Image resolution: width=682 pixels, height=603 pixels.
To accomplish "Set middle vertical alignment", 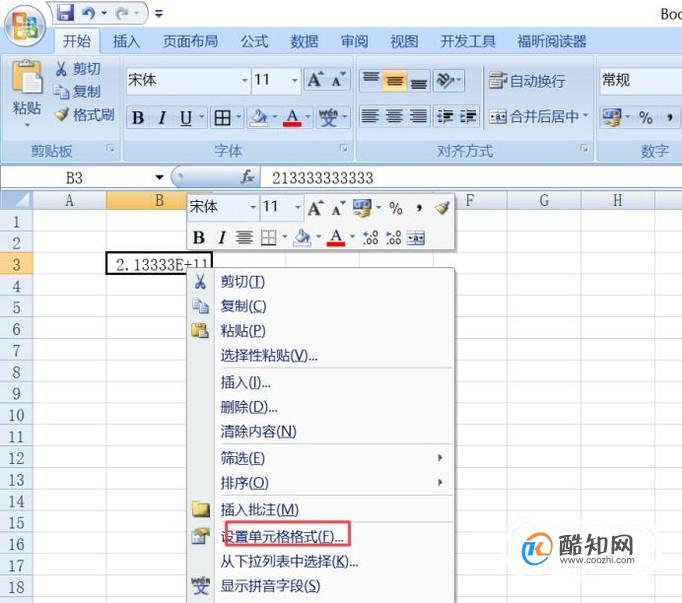I will pos(395,80).
